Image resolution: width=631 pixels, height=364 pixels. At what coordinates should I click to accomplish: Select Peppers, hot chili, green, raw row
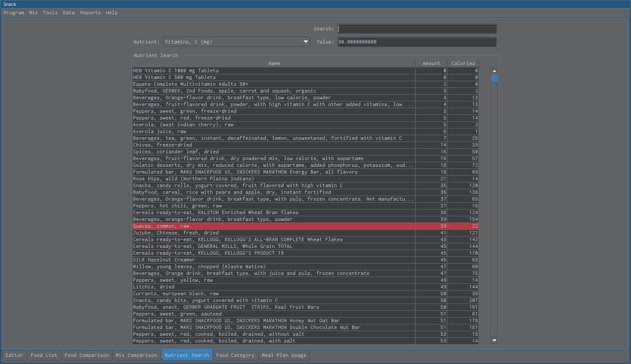click(305, 206)
